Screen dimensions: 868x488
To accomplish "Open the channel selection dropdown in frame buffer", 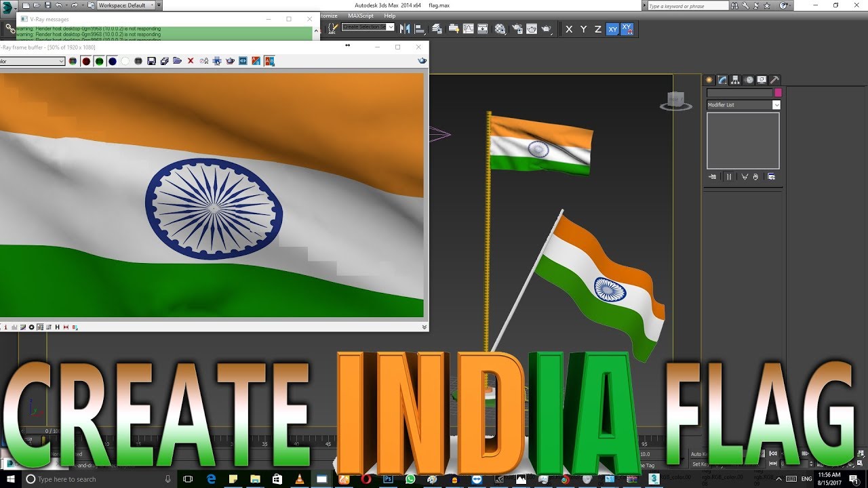I will point(33,61).
